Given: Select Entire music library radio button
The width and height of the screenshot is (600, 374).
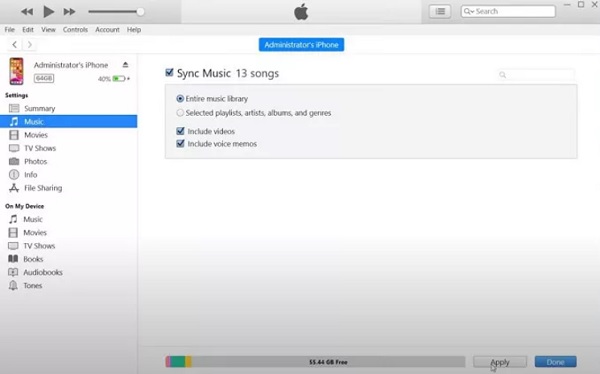Looking at the screenshot, I should 180,99.
